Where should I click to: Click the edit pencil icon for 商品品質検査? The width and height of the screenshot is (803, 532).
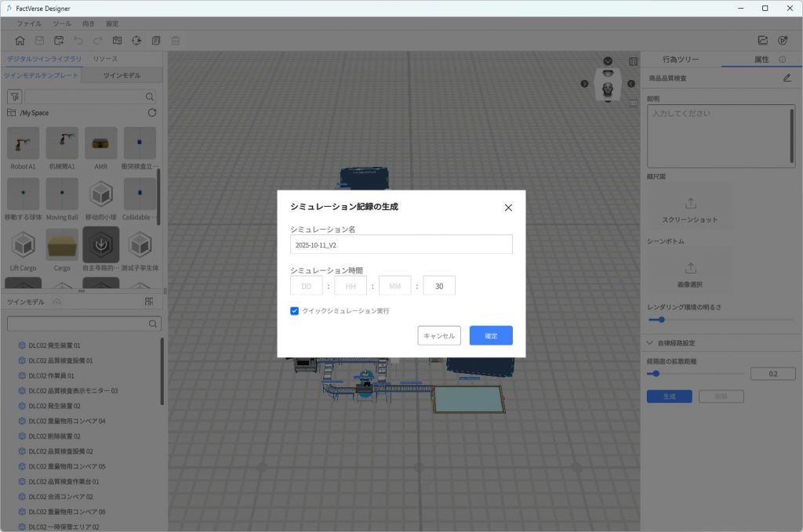coord(787,78)
